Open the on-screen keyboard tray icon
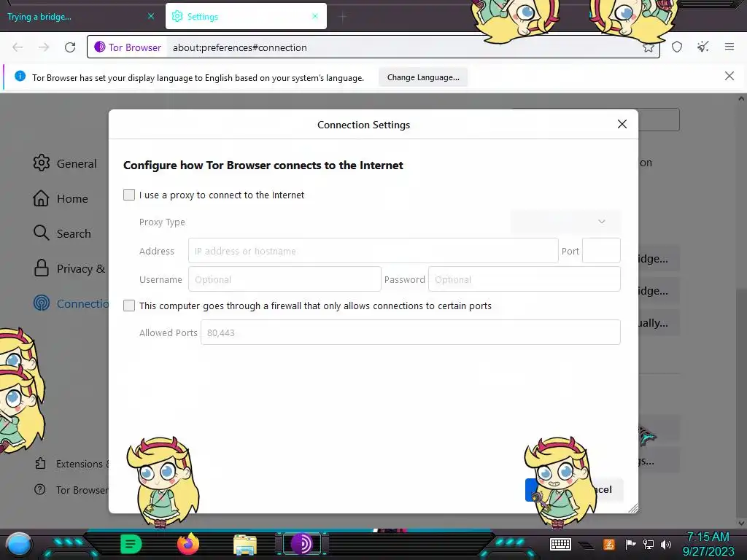Screen dimensions: 747x560 (560, 544)
